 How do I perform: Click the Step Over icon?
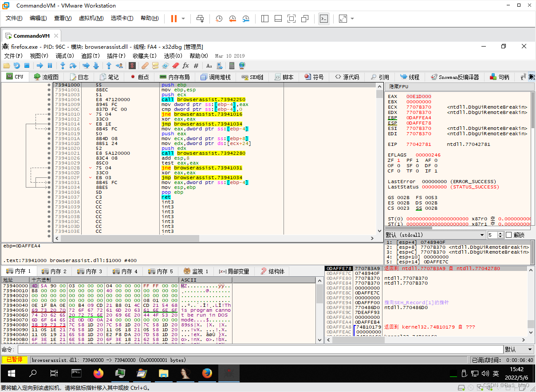[74, 66]
